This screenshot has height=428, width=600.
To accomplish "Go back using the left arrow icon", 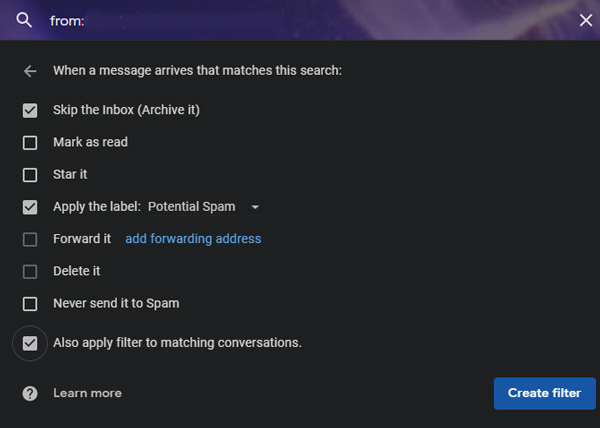I will (30, 71).
